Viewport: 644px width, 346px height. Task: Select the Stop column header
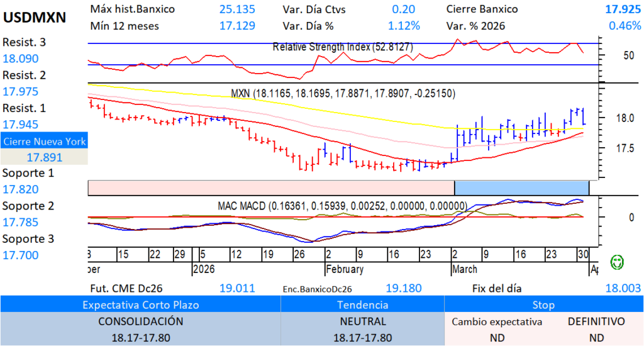click(543, 304)
